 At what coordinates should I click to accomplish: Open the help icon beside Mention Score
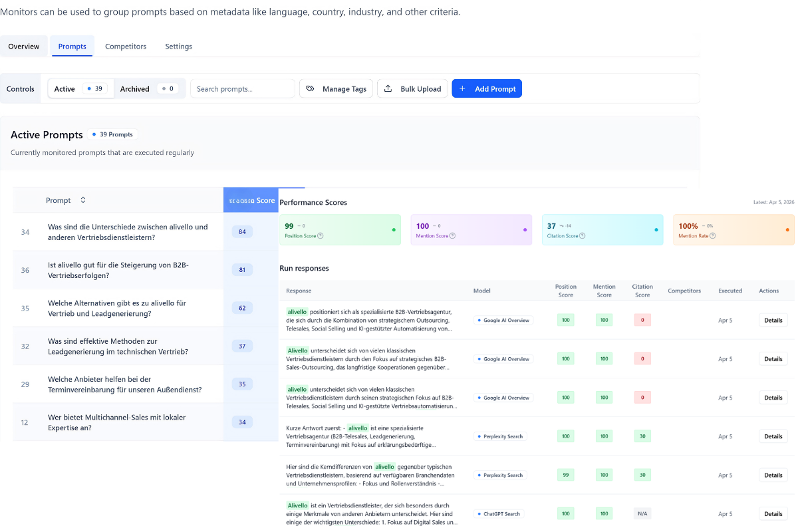pyautogui.click(x=453, y=236)
